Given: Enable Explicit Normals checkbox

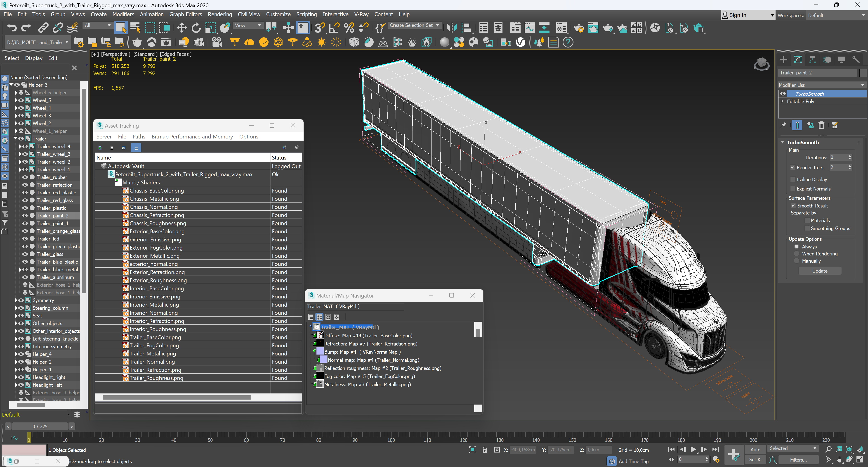Looking at the screenshot, I should pos(793,189).
